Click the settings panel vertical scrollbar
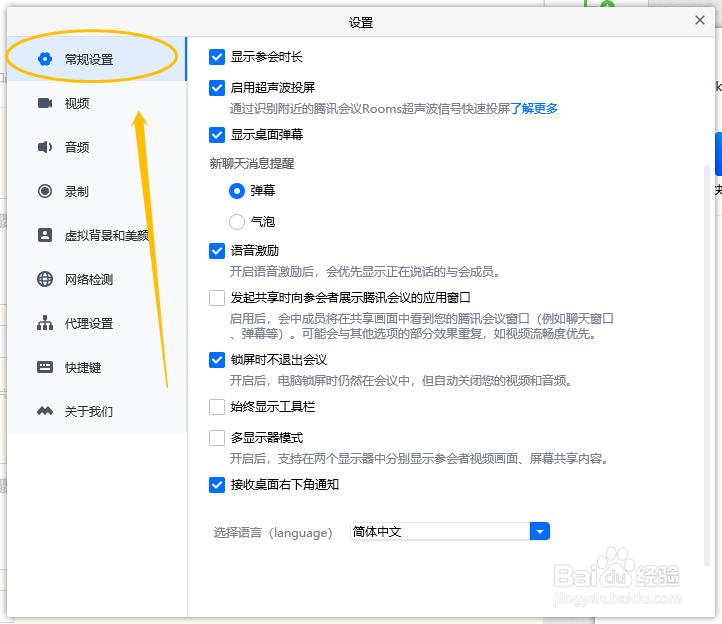Screen dimensions: 722x624 [707, 366]
